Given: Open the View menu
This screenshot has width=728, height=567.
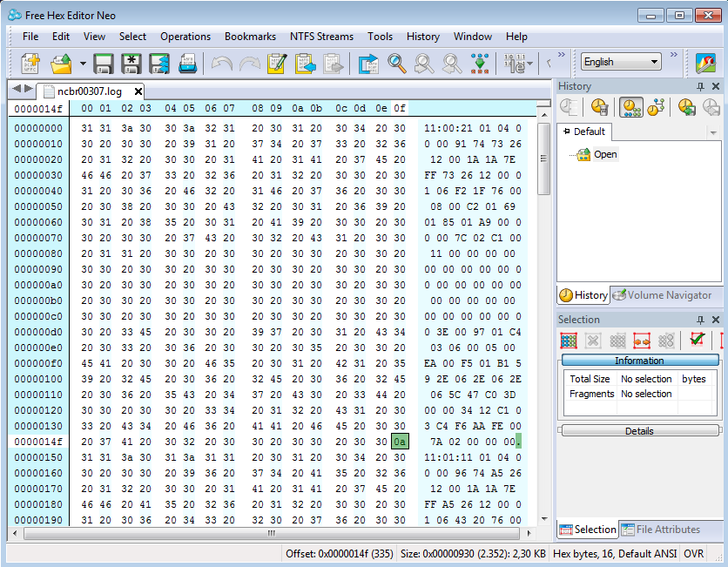Looking at the screenshot, I should pos(94,37).
